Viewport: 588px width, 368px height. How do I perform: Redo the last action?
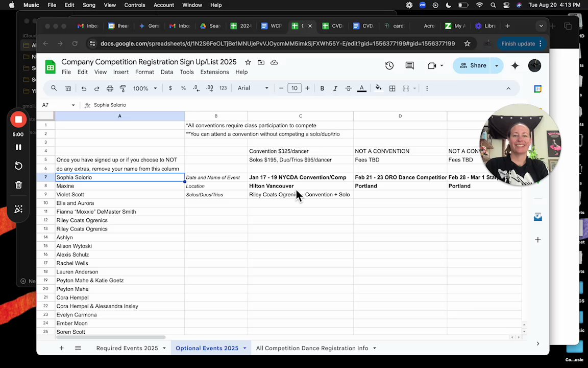pyautogui.click(x=97, y=88)
